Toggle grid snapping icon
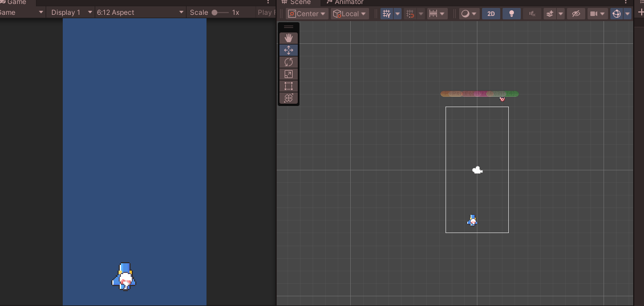The image size is (644, 306). 410,14
